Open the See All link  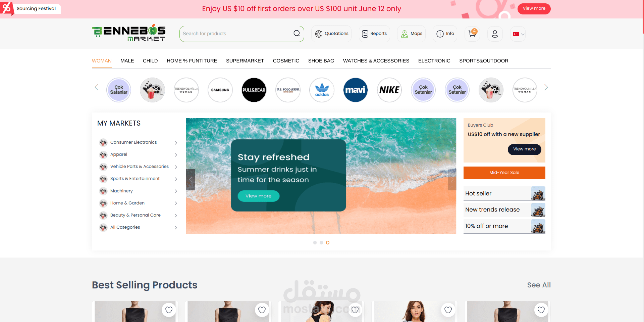tap(539, 285)
